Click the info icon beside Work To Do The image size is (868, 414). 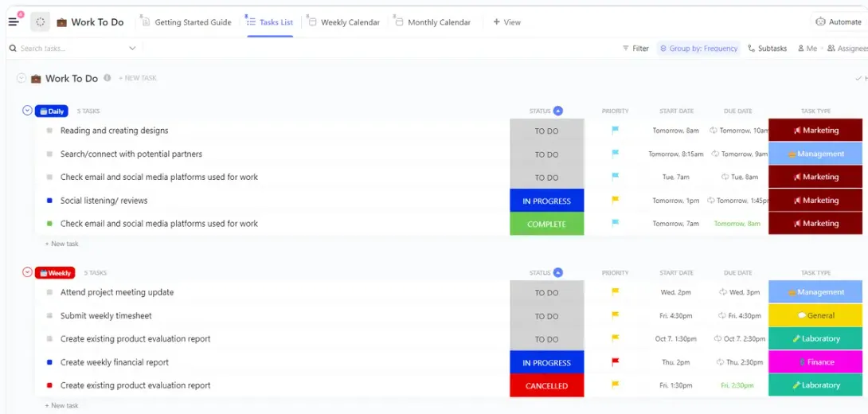[108, 78]
